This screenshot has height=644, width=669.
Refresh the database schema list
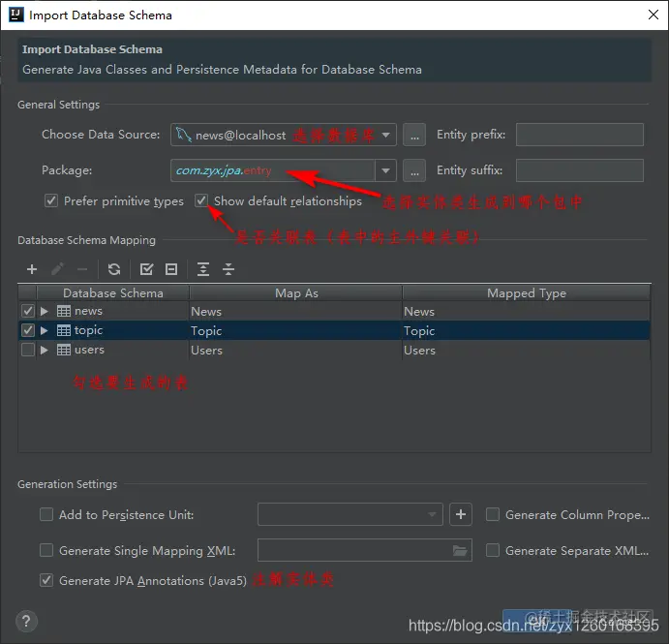click(x=114, y=269)
